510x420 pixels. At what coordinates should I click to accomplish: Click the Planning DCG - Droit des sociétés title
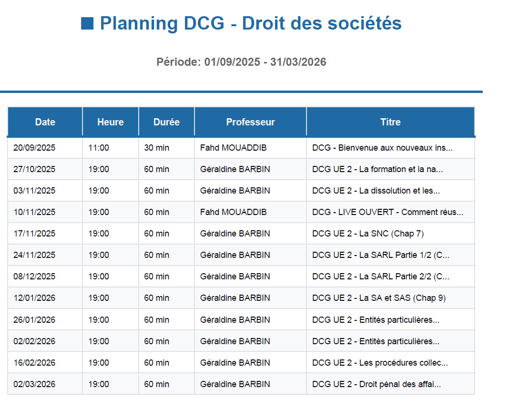pyautogui.click(x=250, y=23)
